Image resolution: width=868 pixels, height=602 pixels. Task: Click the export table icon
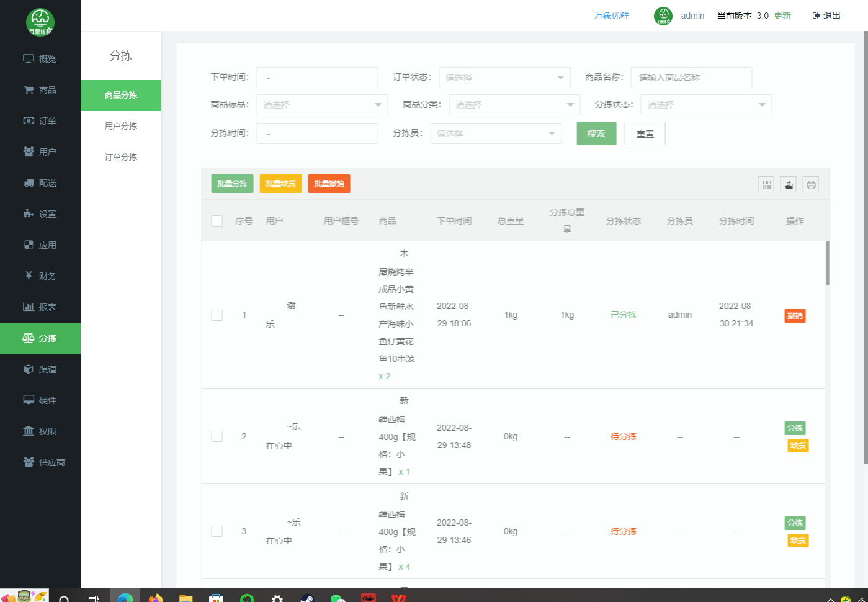[x=788, y=184]
